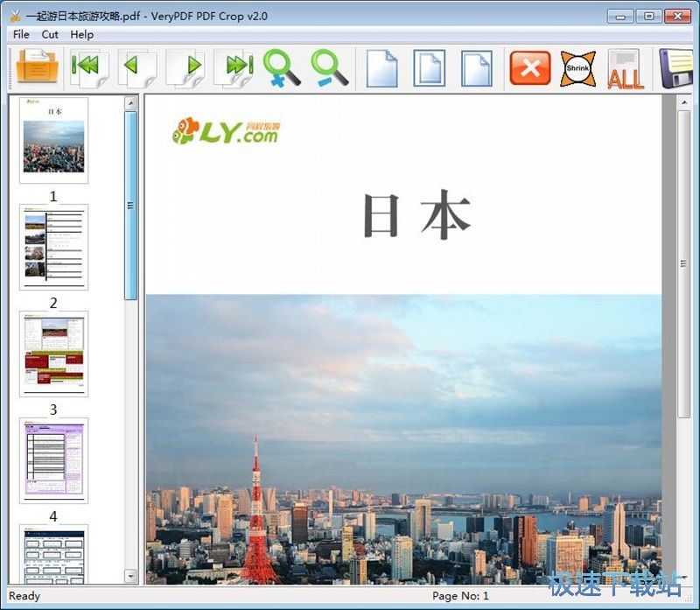This screenshot has height=610, width=700.
Task: Jump to the first page
Action: click(87, 67)
